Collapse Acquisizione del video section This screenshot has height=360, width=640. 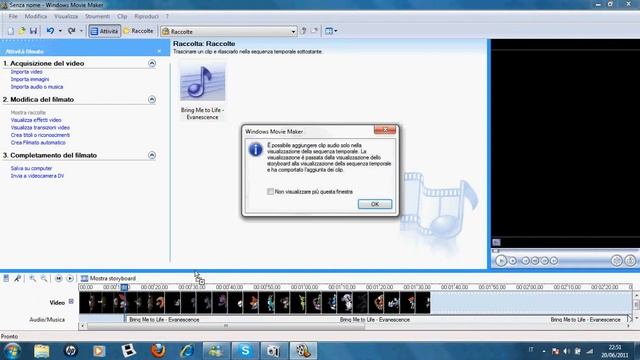click(152, 63)
